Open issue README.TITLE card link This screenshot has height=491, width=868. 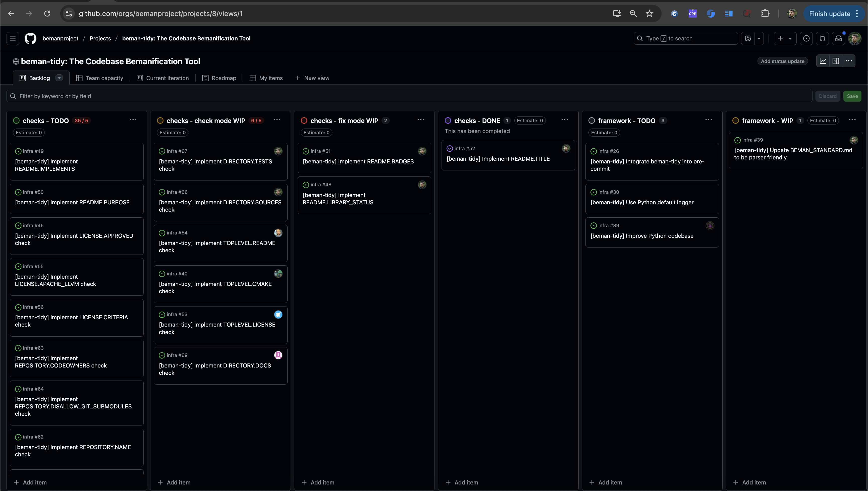(x=498, y=158)
